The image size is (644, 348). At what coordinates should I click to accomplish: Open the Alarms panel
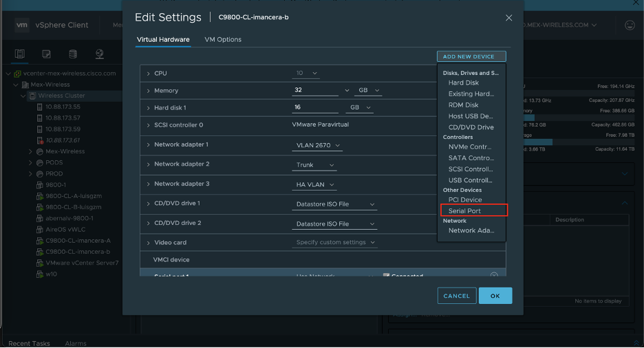tap(76, 343)
